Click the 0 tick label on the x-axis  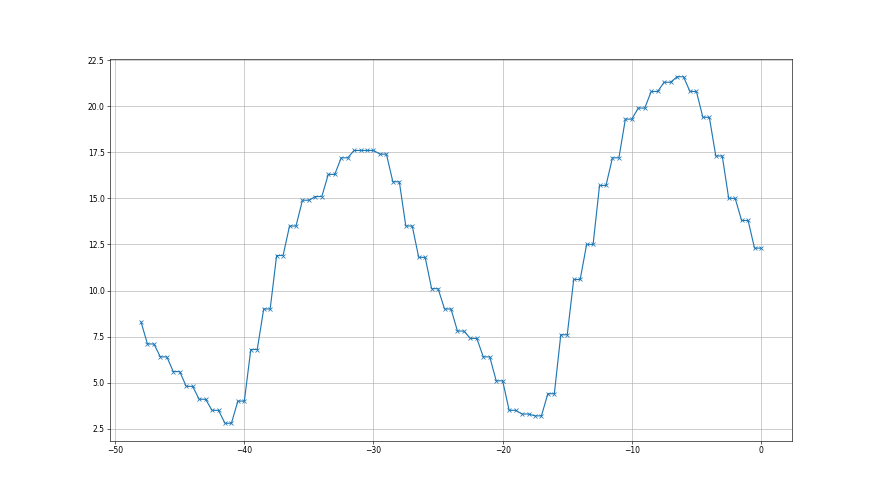(761, 450)
